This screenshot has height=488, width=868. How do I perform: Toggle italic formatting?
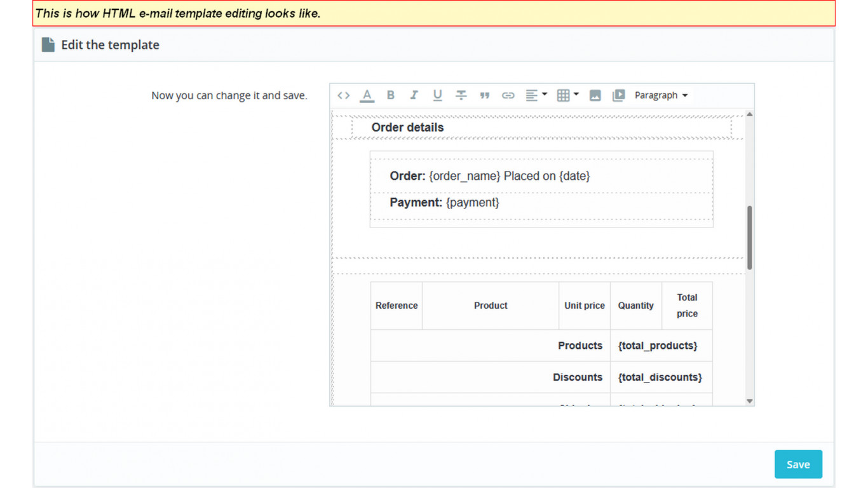click(x=414, y=95)
